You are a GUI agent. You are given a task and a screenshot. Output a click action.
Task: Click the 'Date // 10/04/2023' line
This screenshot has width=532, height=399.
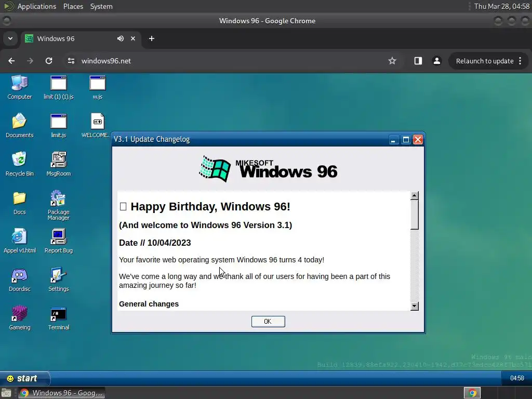155,243
